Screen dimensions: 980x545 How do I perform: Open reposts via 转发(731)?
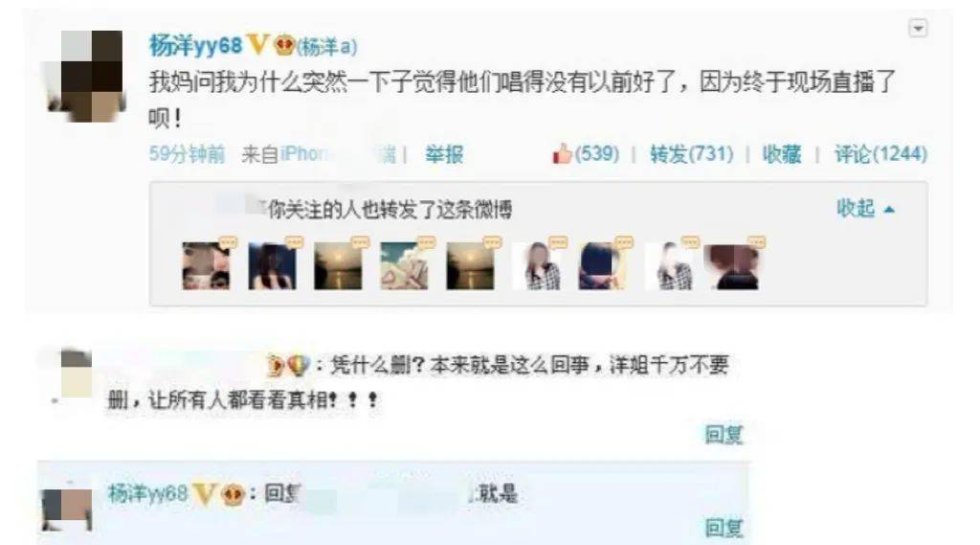point(691,154)
